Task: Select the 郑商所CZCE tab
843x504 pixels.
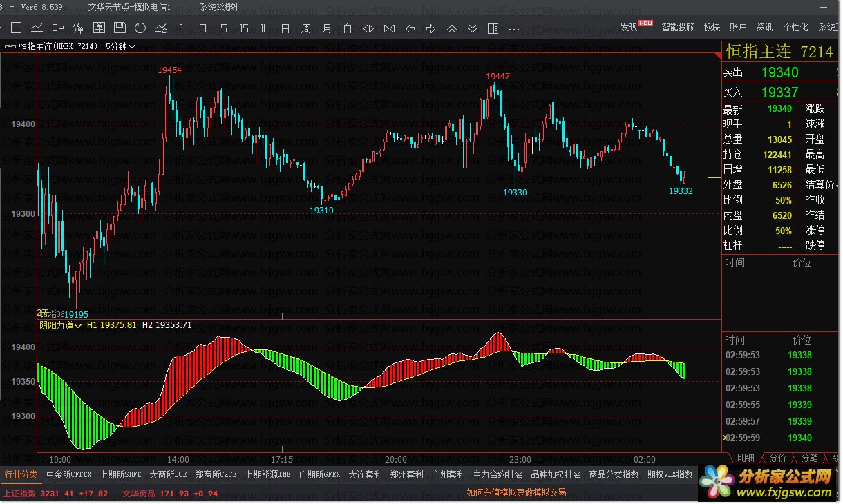Action: pyautogui.click(x=216, y=474)
